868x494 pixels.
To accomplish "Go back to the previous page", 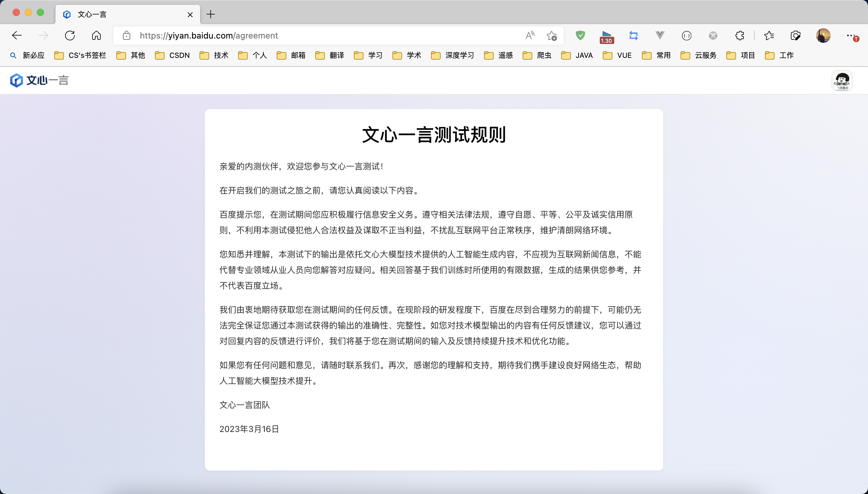I will [17, 35].
